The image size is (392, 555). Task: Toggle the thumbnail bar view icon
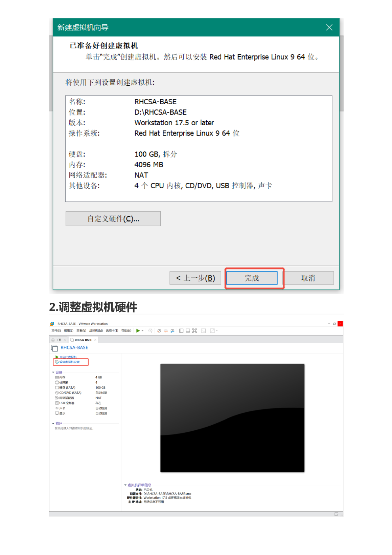188,330
